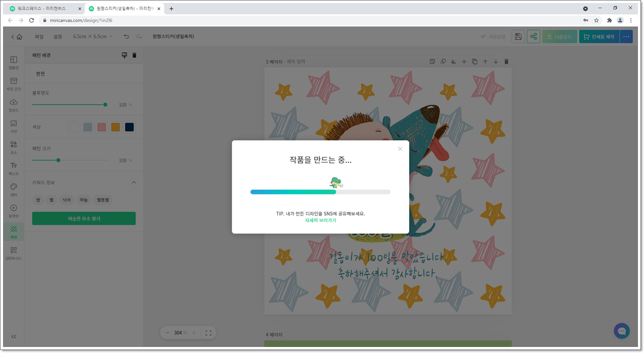Screen dimensions: 644x353
Task: Open the 템플릿 sidebar panel
Action: tap(14, 62)
